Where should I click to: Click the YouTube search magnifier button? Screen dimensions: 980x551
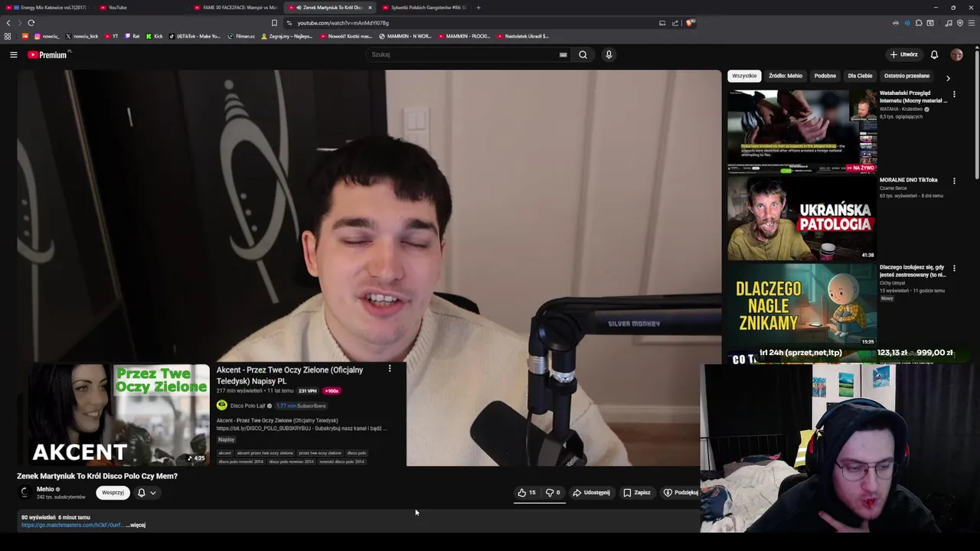[x=583, y=54]
